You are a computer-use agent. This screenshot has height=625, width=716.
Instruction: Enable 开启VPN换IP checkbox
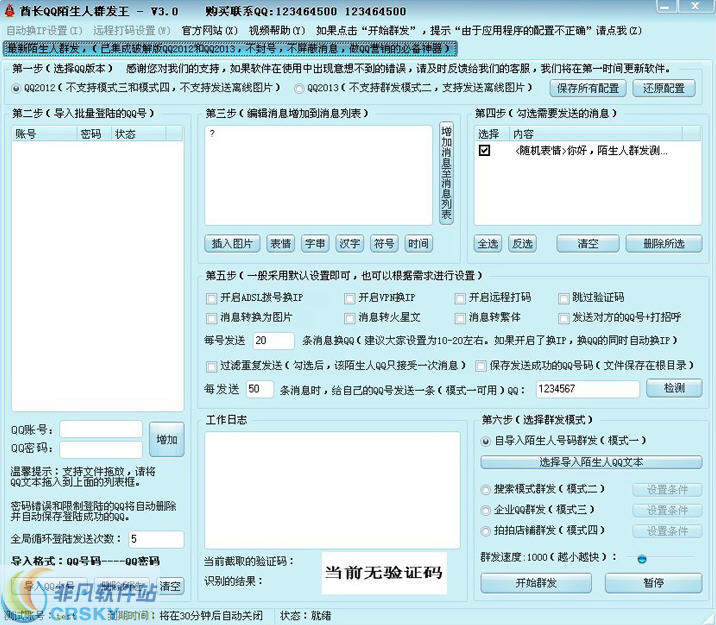[x=350, y=299]
